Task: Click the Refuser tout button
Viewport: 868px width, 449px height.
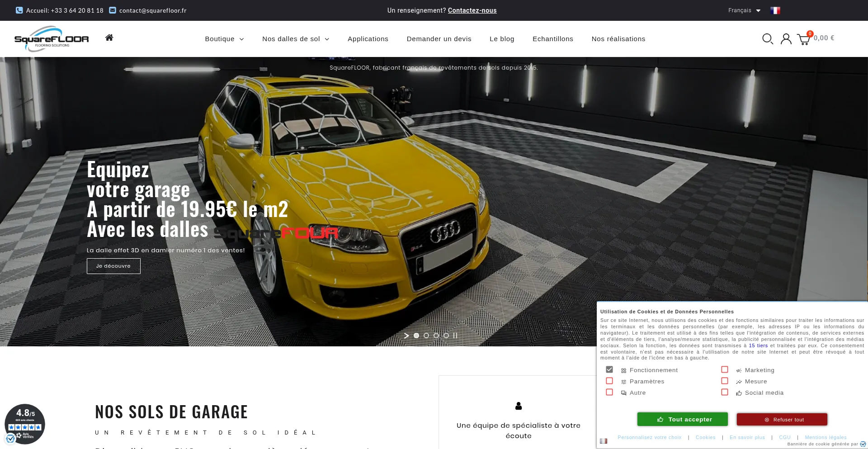Action: [x=782, y=419]
